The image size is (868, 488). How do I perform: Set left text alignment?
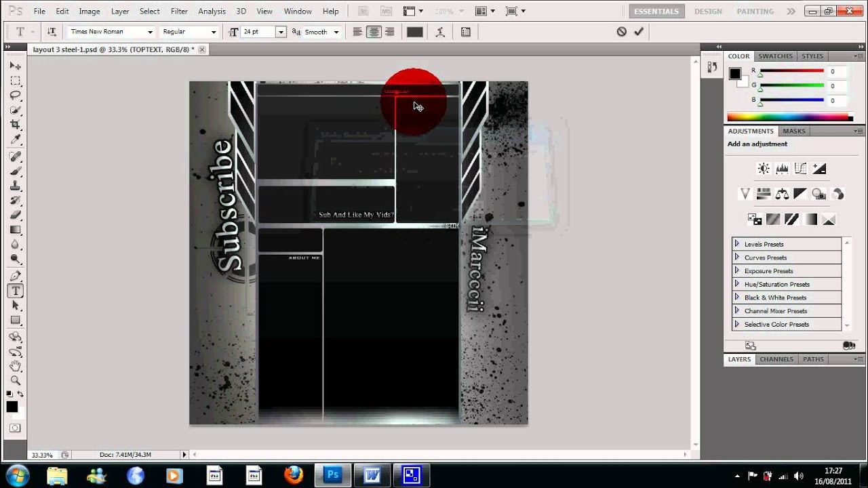[357, 32]
